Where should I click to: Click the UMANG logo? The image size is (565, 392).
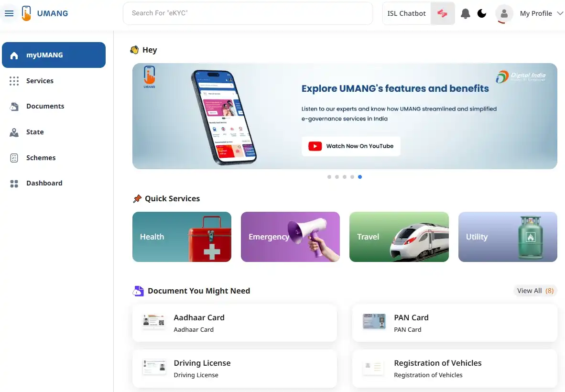click(44, 13)
